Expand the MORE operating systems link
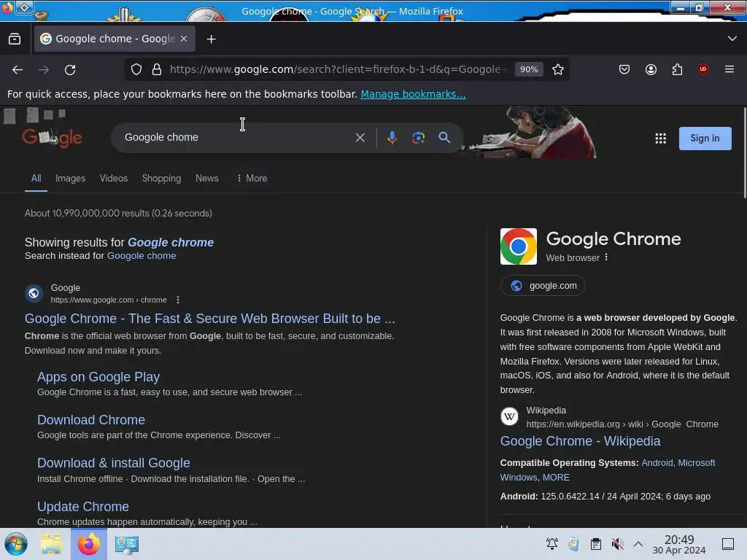 click(556, 477)
